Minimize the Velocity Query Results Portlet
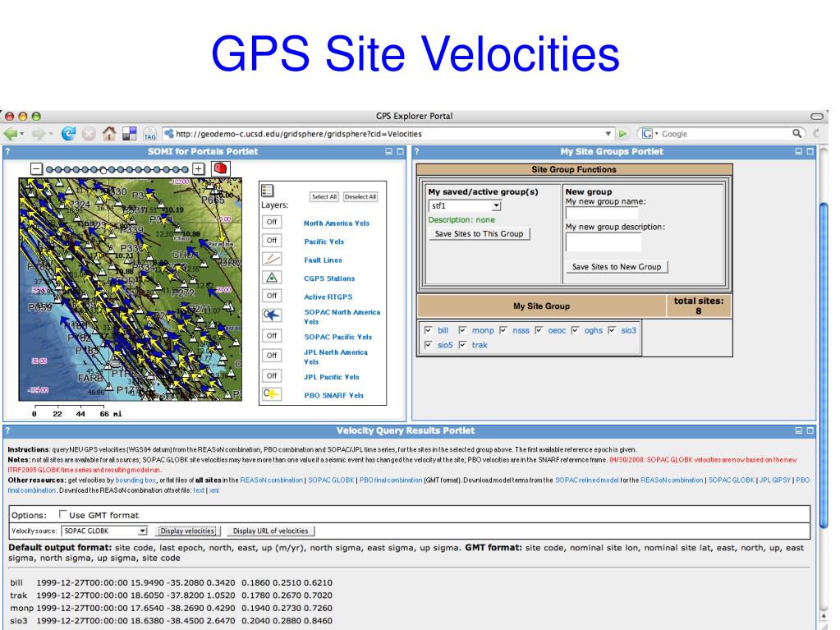The image size is (840, 630). 799,430
